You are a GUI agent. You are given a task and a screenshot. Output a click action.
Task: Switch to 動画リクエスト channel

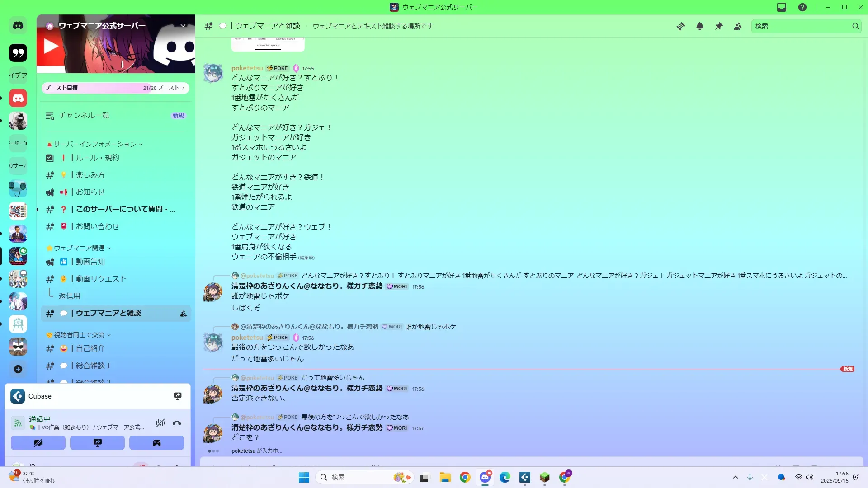[x=101, y=279]
